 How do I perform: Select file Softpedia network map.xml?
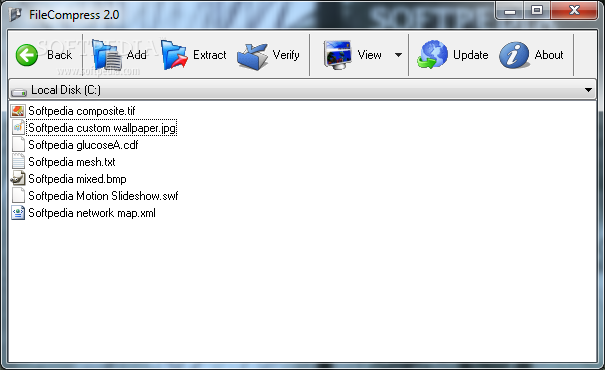(x=92, y=213)
